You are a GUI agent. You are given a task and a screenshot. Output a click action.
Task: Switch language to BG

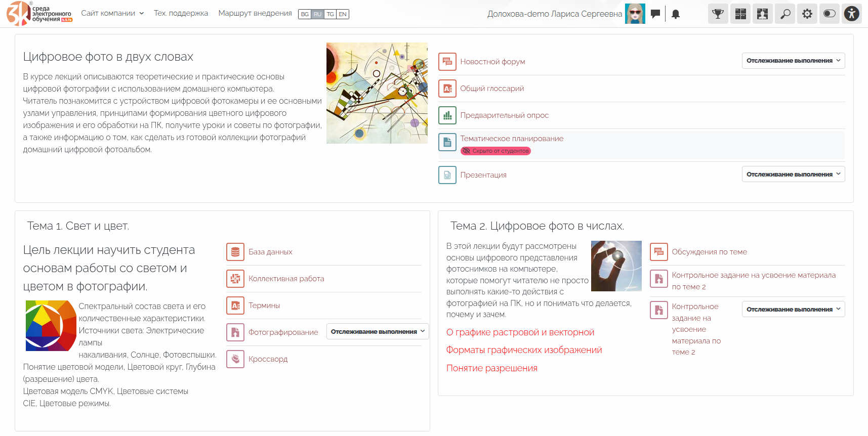coord(305,14)
